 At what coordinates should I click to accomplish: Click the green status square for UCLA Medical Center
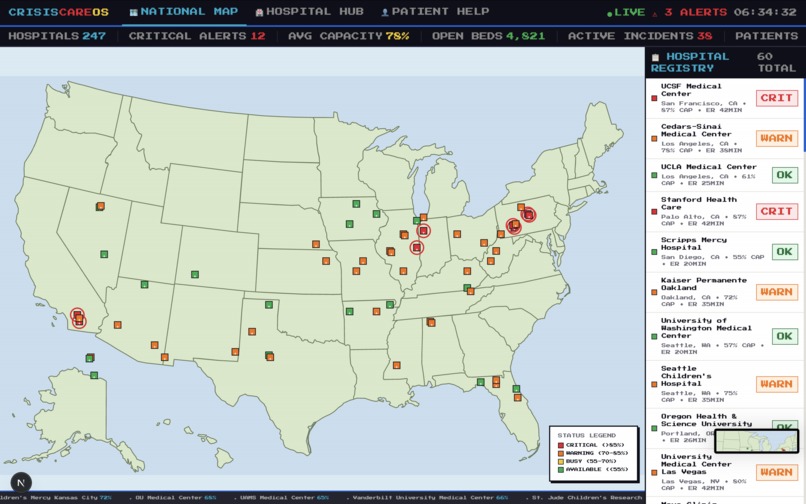click(654, 175)
